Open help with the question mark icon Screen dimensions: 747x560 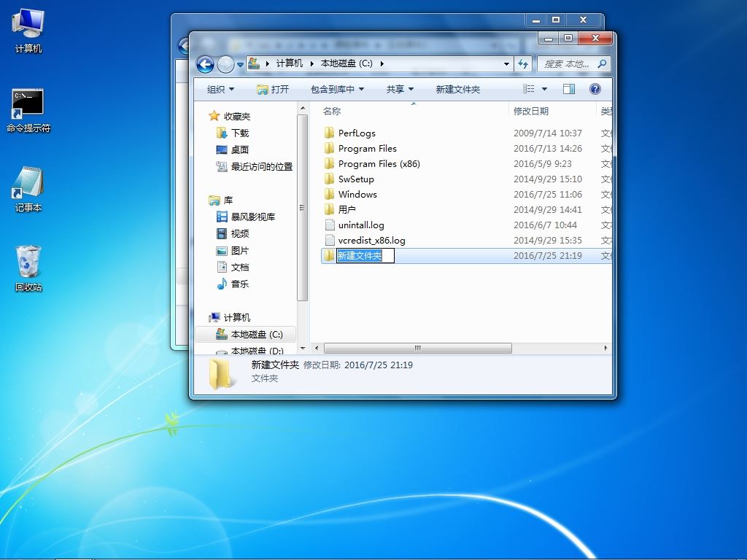(x=595, y=88)
